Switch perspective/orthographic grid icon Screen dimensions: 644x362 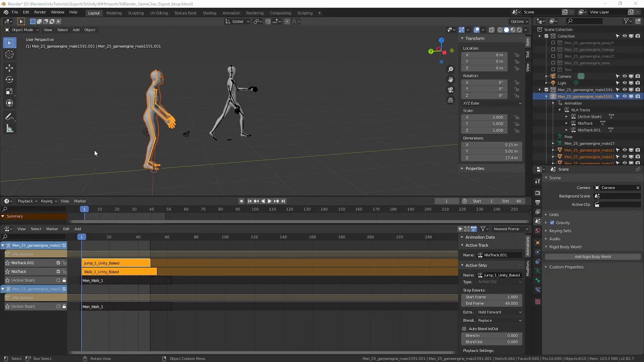[x=450, y=100]
